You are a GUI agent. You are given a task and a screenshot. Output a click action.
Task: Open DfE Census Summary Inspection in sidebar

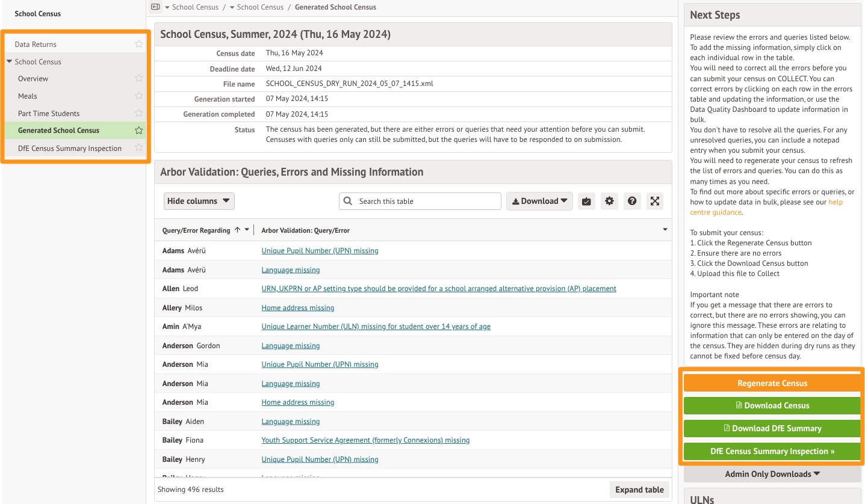[70, 149]
